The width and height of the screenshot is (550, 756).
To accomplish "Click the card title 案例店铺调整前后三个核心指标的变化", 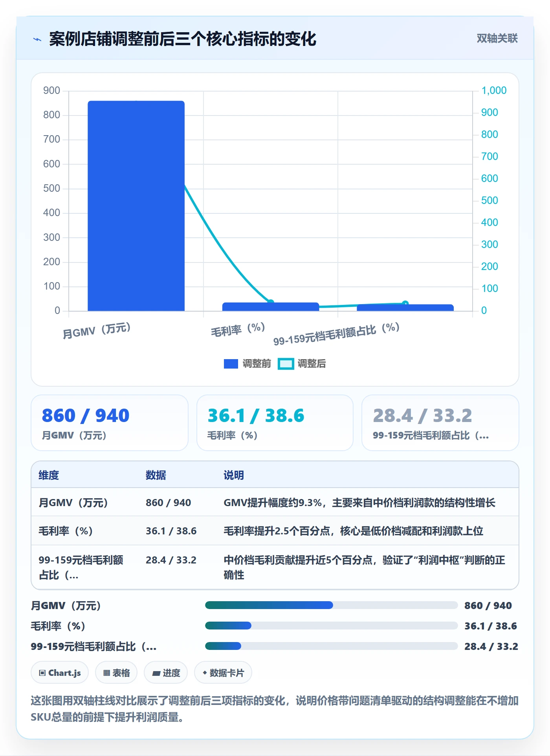I will [183, 39].
